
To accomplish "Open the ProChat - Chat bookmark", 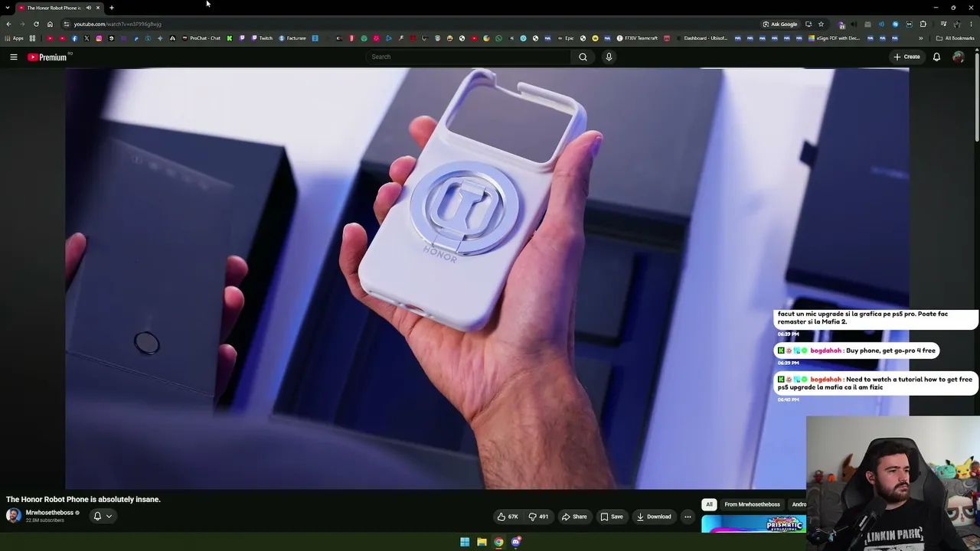I will point(201,38).
